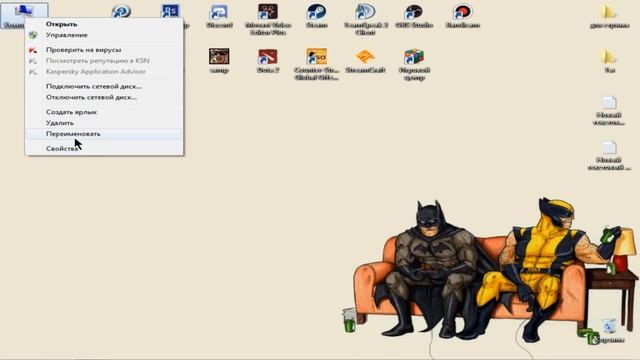Open Свойства from the context menu
This screenshot has width=640, height=360.
tap(62, 149)
